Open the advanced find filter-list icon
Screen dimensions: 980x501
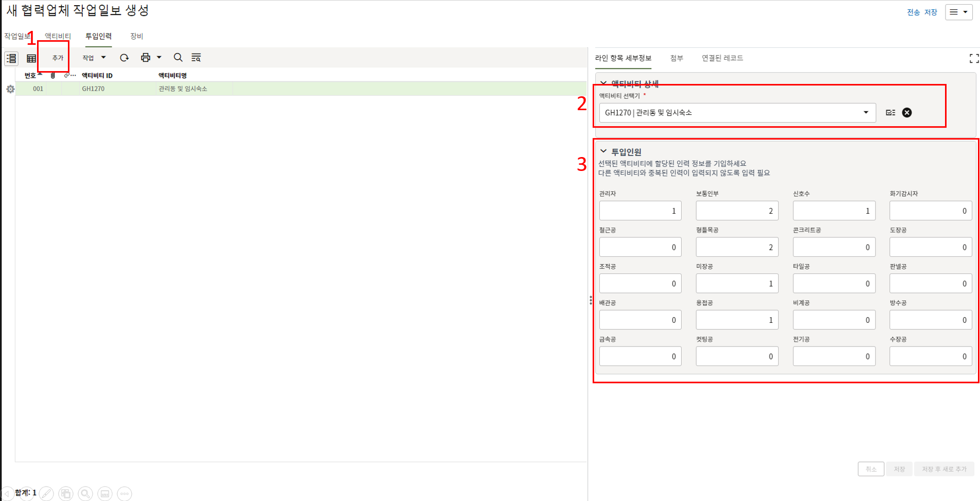[196, 58]
